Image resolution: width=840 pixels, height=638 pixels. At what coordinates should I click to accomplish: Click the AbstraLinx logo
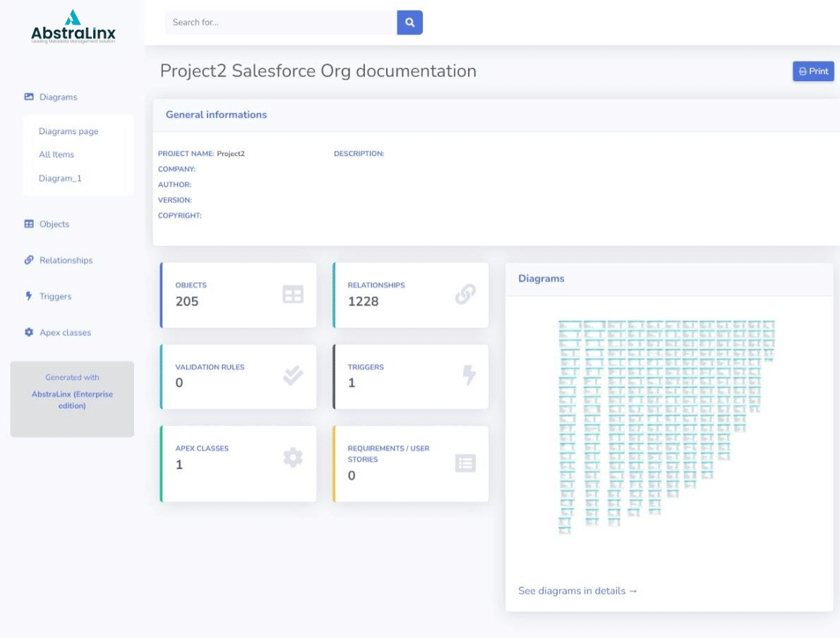(x=73, y=28)
